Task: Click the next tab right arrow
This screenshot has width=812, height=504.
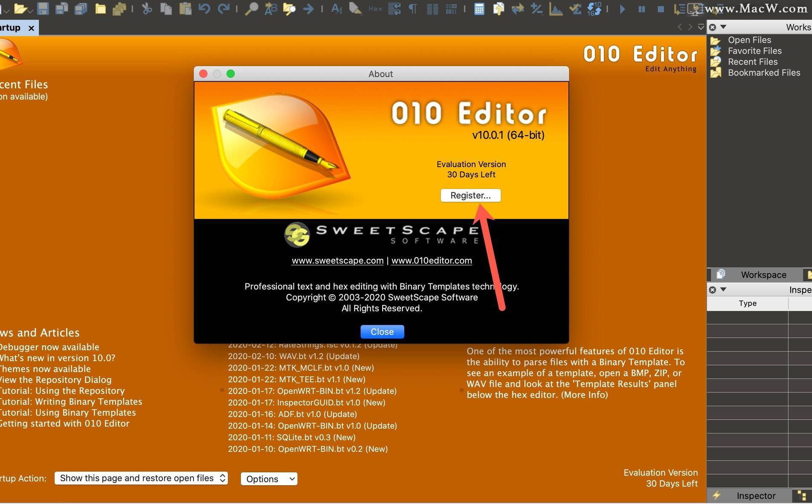Action: tap(690, 27)
